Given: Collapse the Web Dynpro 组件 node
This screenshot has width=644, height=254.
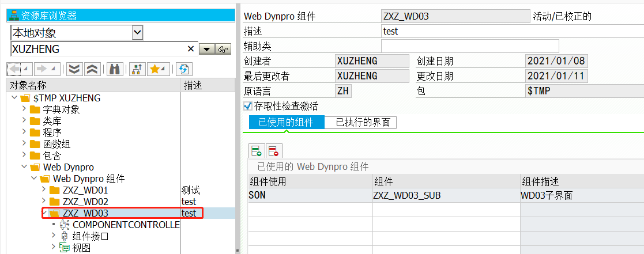Looking at the screenshot, I should 35,179.
